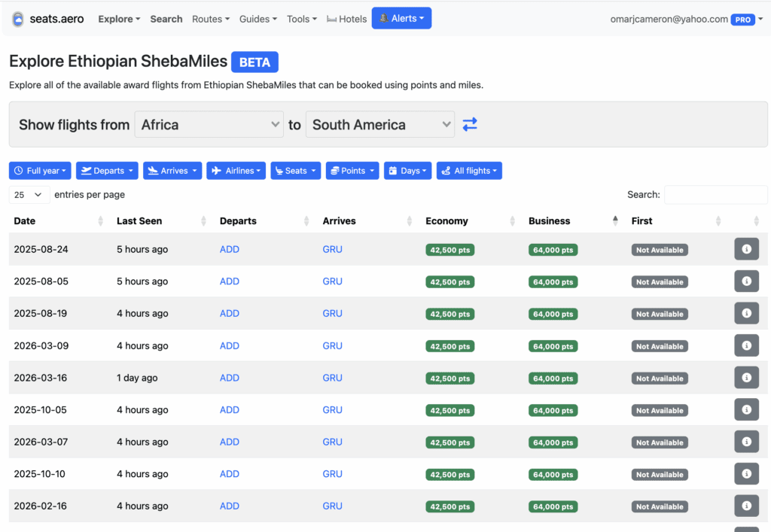Screen dimensions: 771x532
Task: Open info for the 2025-08-19 flight
Action: 746,314
